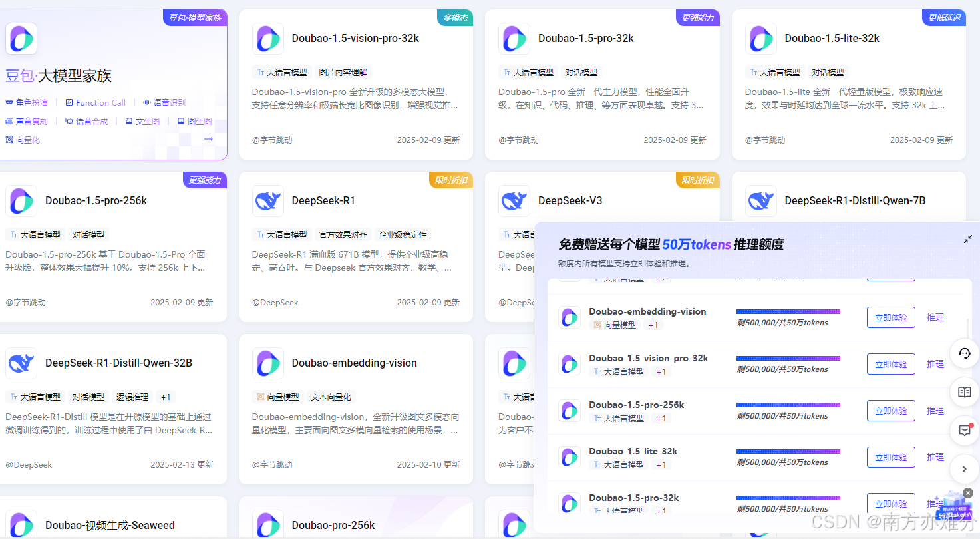
Task: Click 立即体验 for Doubao-1.5-pro-256k
Action: pos(891,411)
